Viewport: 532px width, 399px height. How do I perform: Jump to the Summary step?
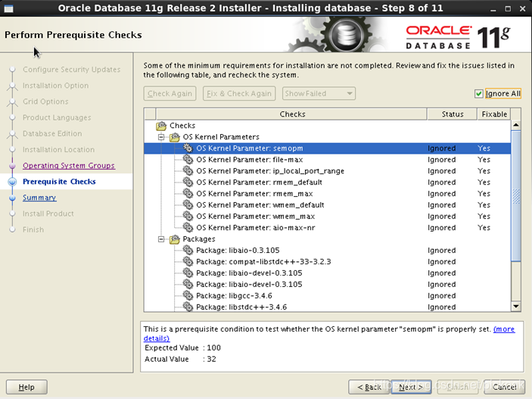pyautogui.click(x=39, y=198)
